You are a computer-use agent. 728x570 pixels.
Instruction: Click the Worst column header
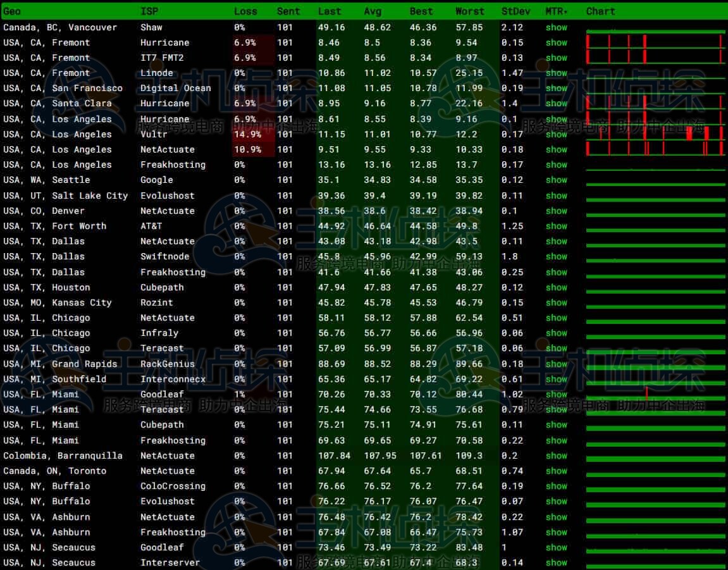pyautogui.click(x=469, y=11)
